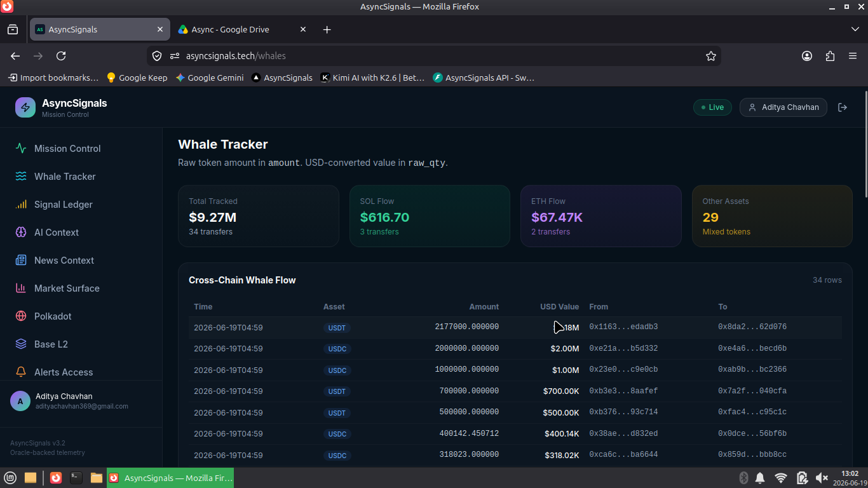Focus the asyncsignals.tech URL address bar
The height and width of the screenshot is (488, 868).
click(438, 56)
